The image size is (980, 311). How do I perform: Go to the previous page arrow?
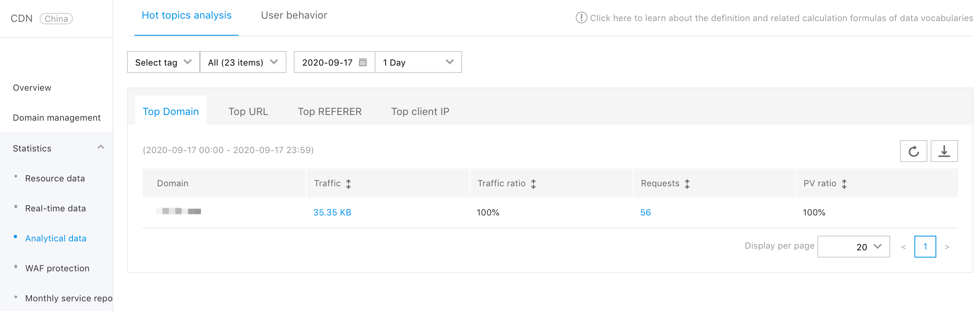(x=904, y=247)
